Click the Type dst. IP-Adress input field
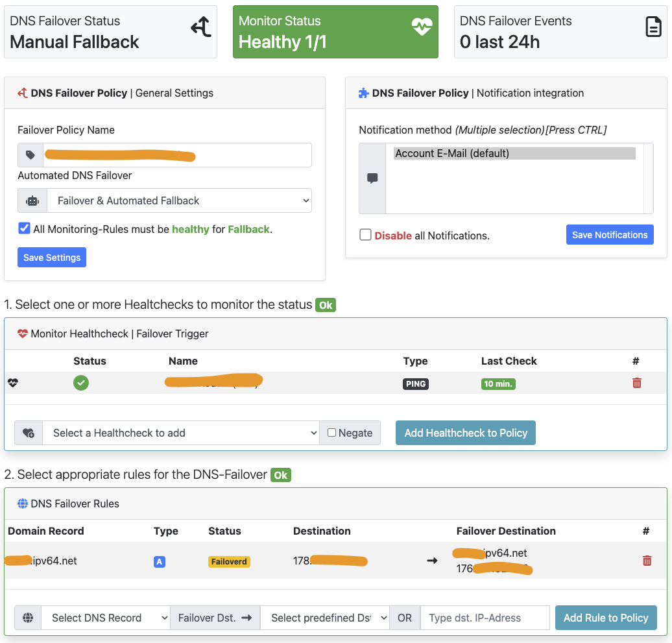672x643 pixels. click(x=485, y=618)
